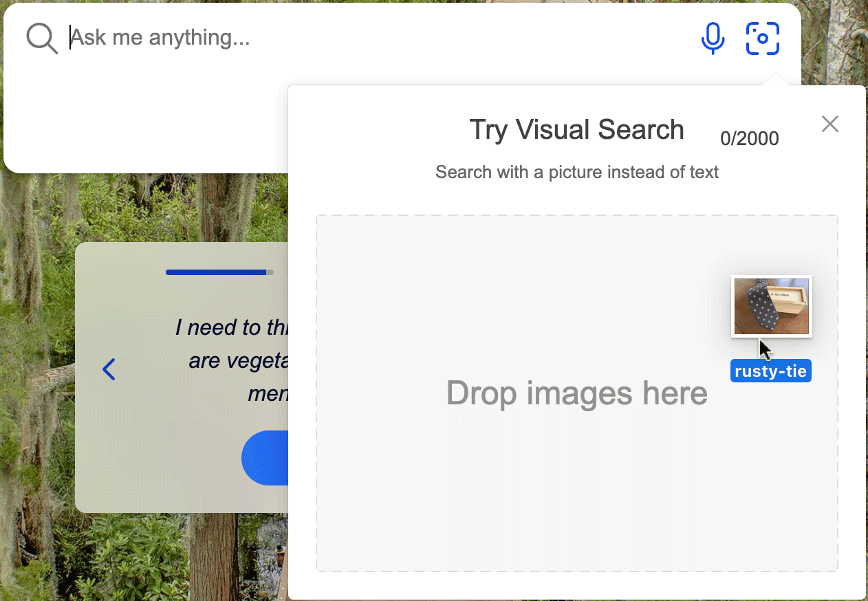Activate the microphone voice search icon

point(713,38)
